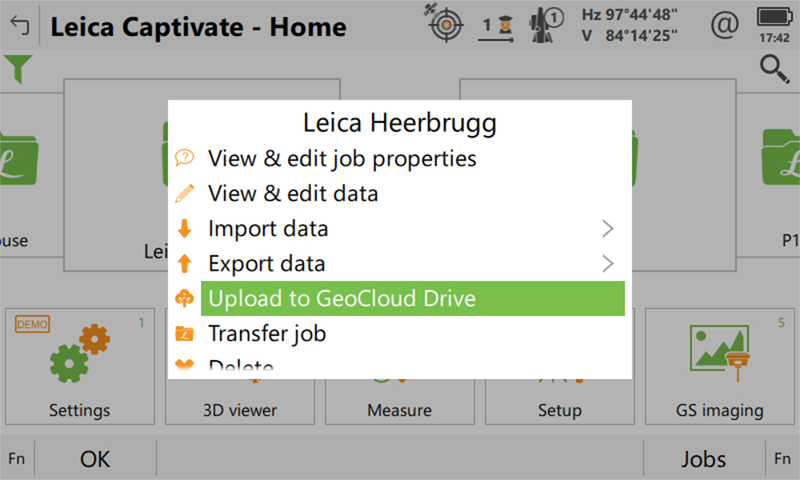Click the prism target status icon
The height and width of the screenshot is (480, 800).
[x=495, y=25]
